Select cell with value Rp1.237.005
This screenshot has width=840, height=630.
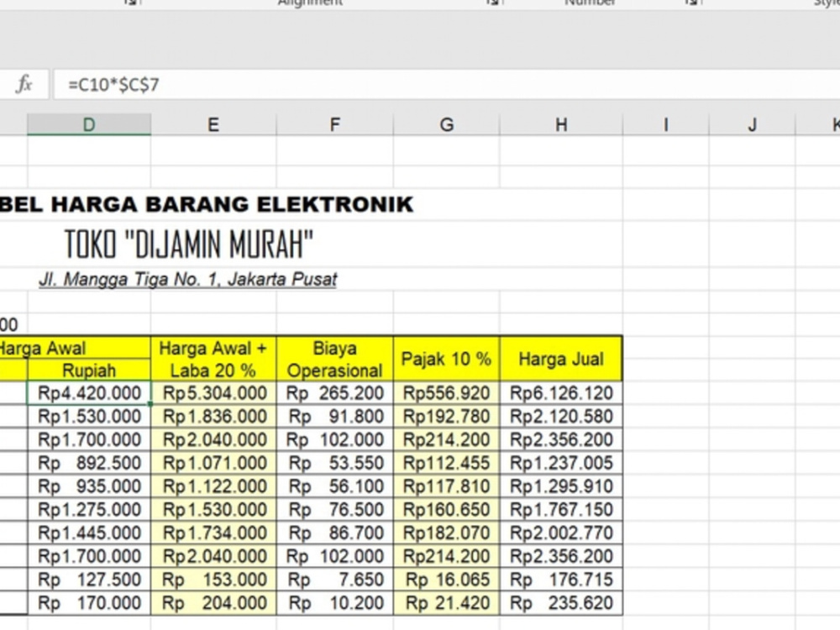[x=561, y=463]
